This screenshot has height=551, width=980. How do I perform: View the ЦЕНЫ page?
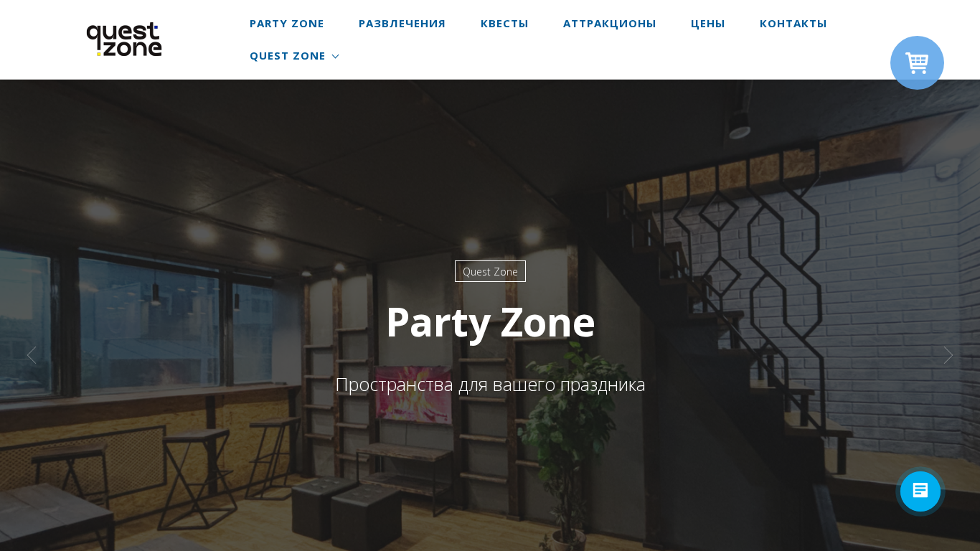point(708,24)
